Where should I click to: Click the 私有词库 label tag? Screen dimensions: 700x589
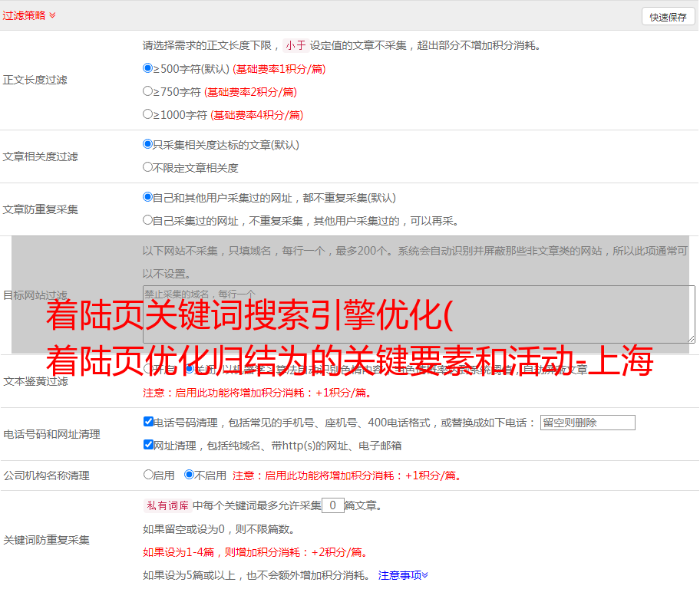(x=166, y=505)
